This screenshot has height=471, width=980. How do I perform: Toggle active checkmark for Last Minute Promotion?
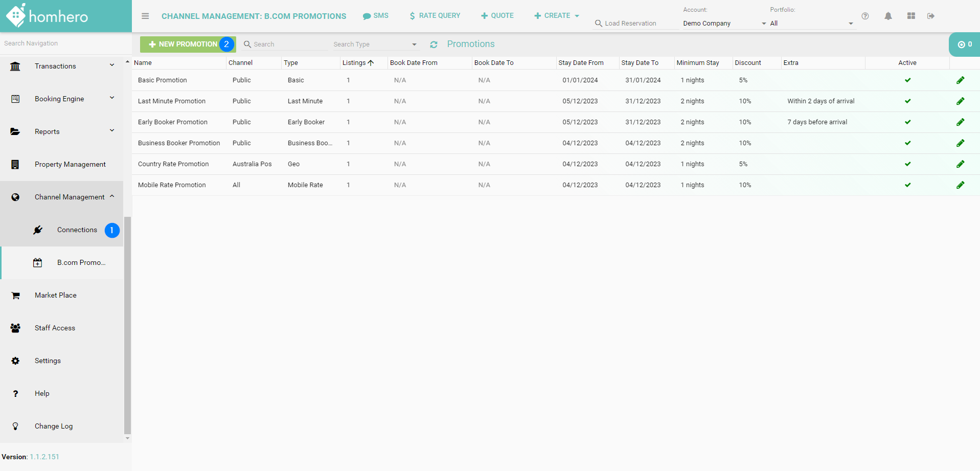tap(907, 101)
